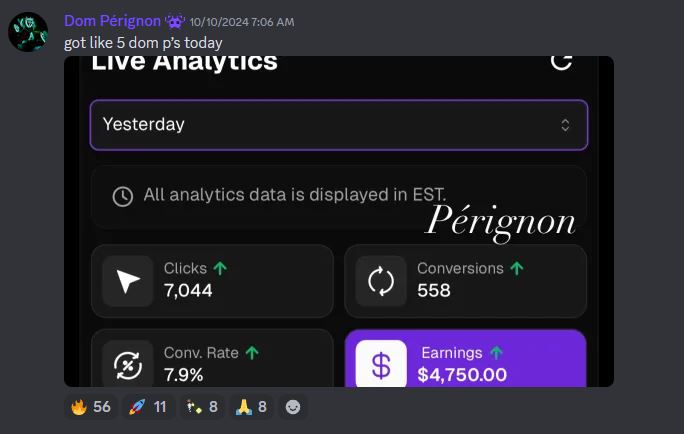Image resolution: width=684 pixels, height=434 pixels.
Task: Click the purple badge icon beside the username
Action: click(x=175, y=21)
